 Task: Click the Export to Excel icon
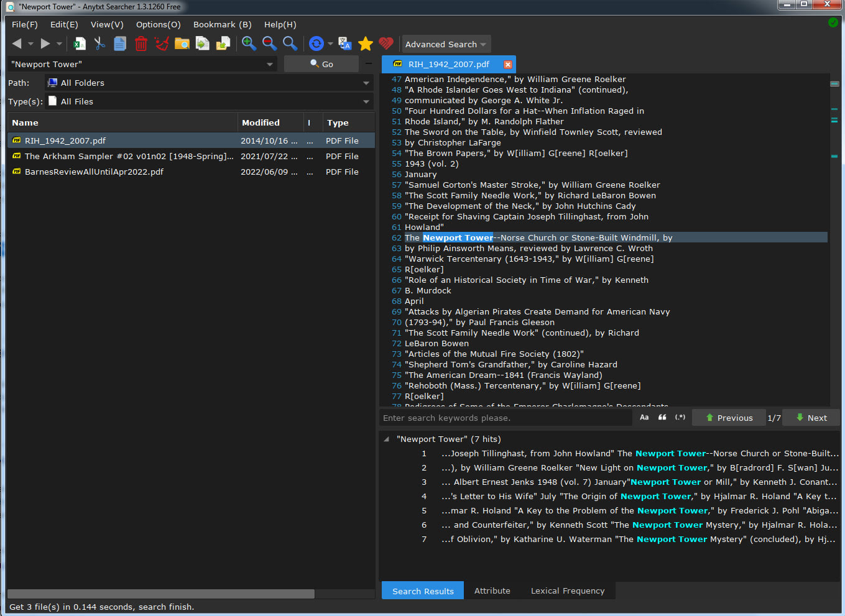(80, 44)
